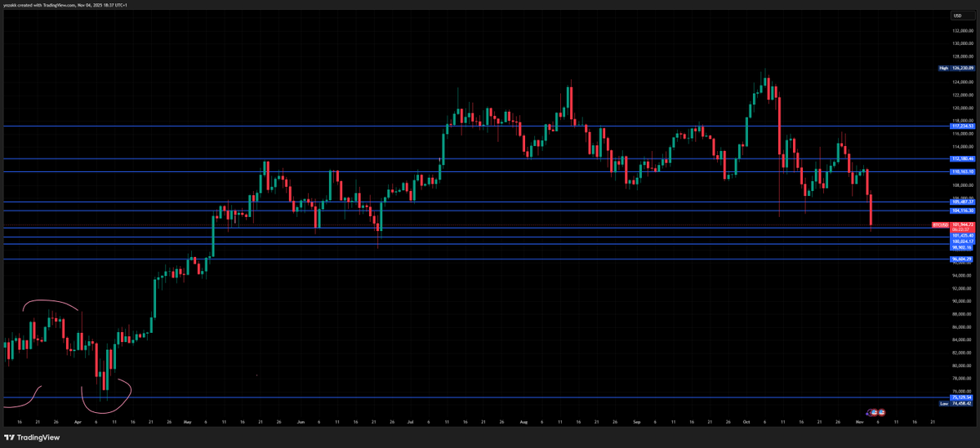
Task: Click the 108,000.00 price axis tick
Action: [x=963, y=184]
